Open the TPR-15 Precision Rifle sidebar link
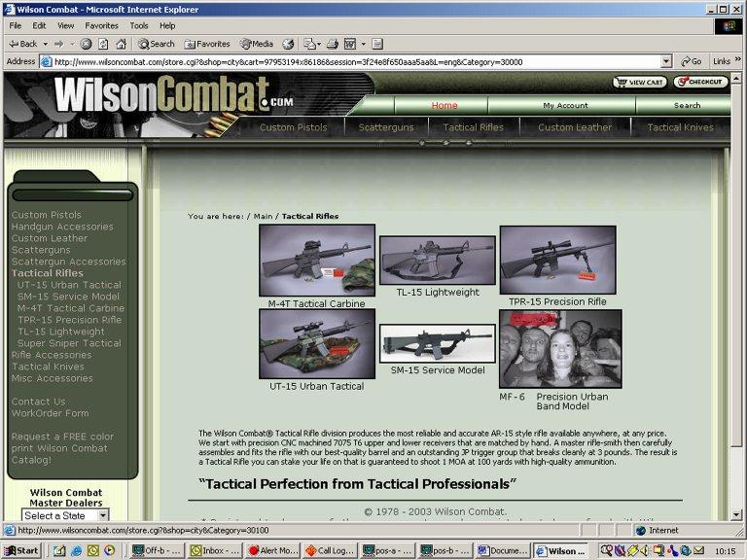The width and height of the screenshot is (747, 560). [69, 320]
